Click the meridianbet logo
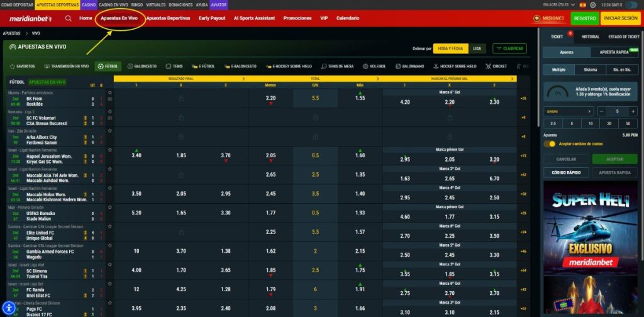This screenshot has height=317, width=644. point(30,18)
